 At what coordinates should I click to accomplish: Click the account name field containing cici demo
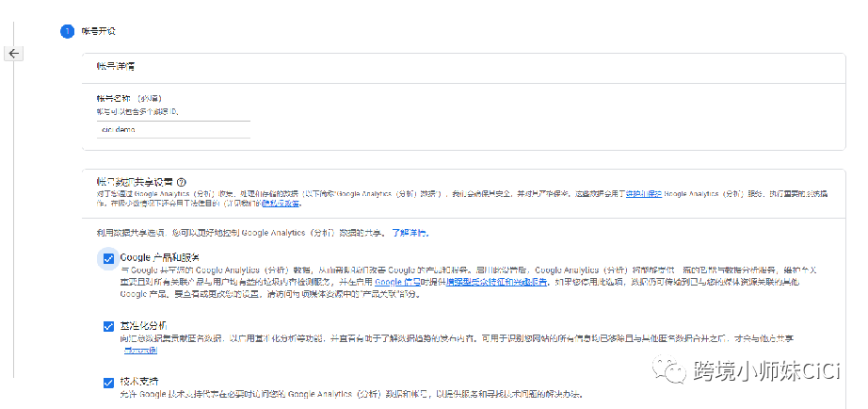(173, 130)
